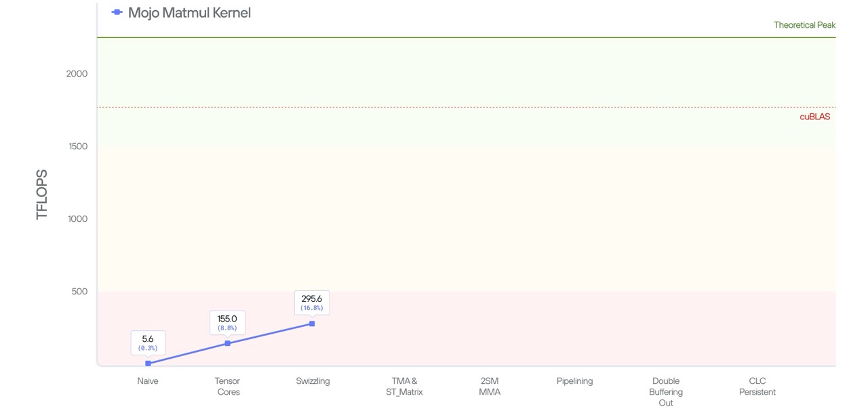Select the Swizzling data point marker
This screenshot has width=868, height=411.
[312, 324]
